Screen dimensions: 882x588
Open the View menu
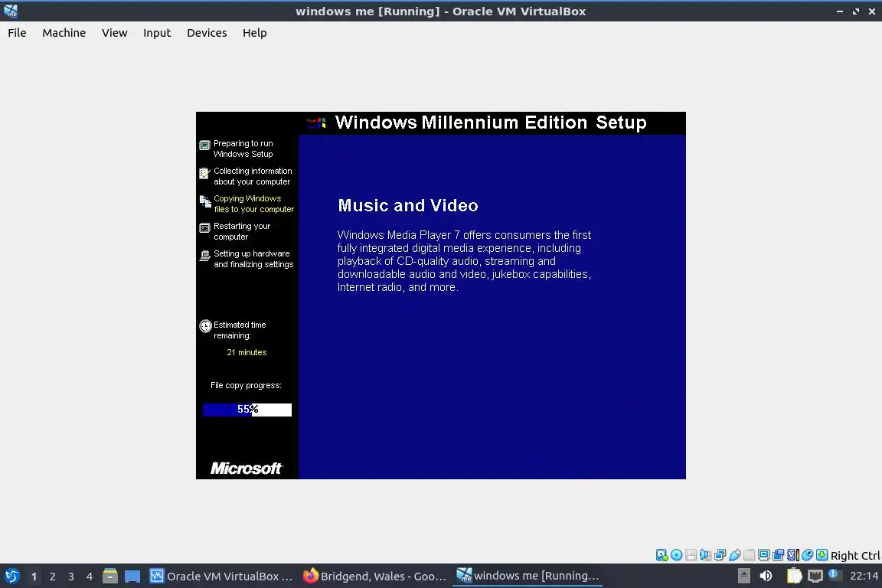pyautogui.click(x=114, y=33)
